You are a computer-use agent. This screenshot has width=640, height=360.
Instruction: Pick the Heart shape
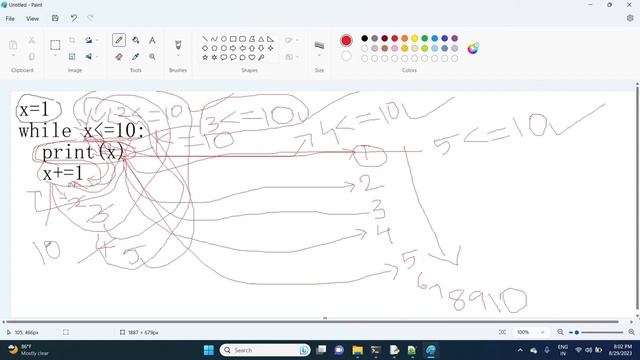tap(252, 58)
